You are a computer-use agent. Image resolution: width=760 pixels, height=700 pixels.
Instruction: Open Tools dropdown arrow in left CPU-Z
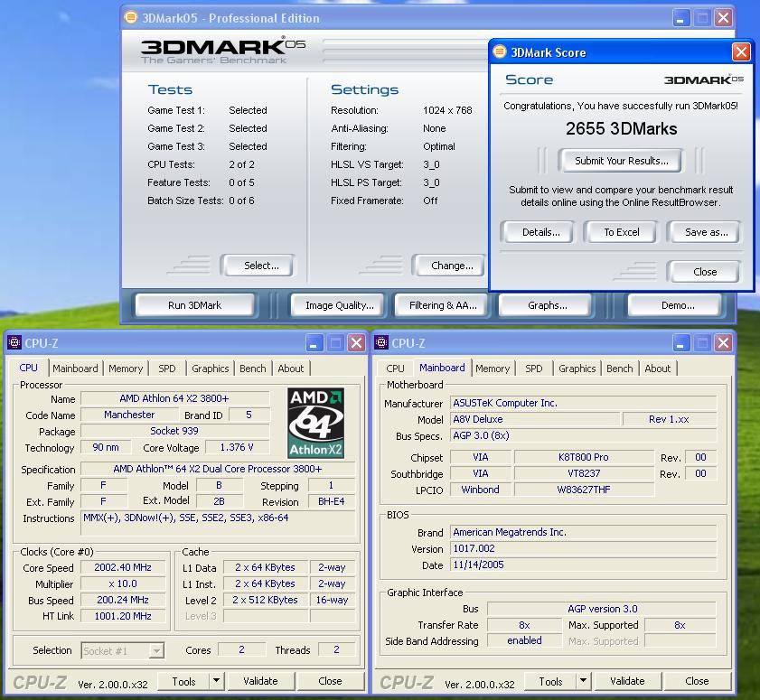pos(216,681)
